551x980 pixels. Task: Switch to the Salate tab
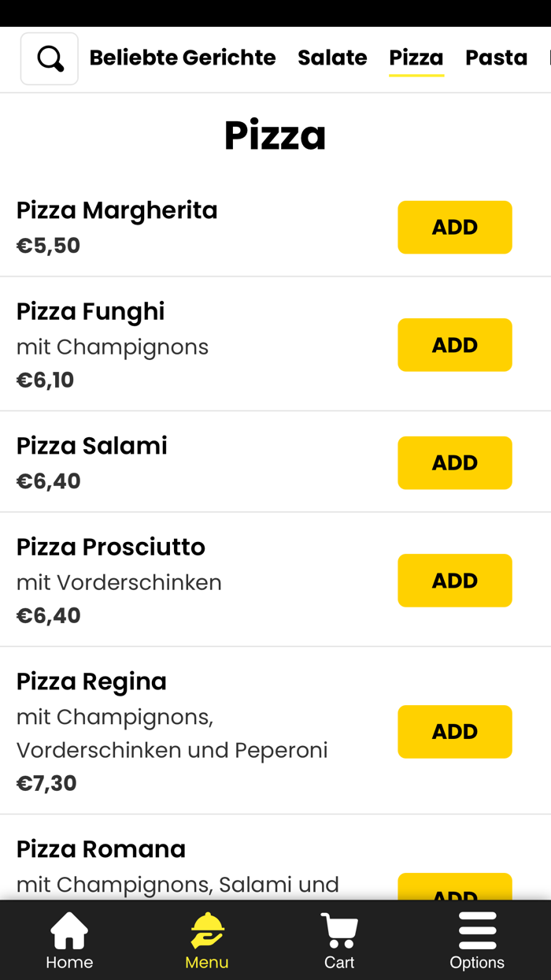pyautogui.click(x=332, y=58)
